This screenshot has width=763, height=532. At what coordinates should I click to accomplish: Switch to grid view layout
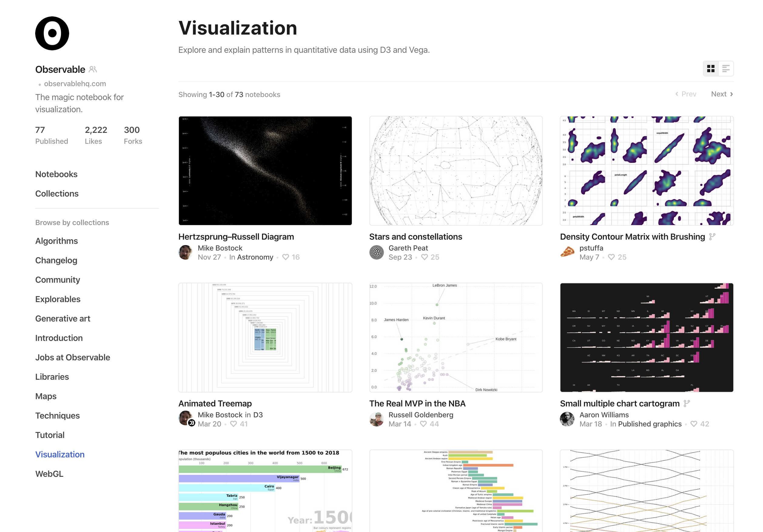pos(711,69)
